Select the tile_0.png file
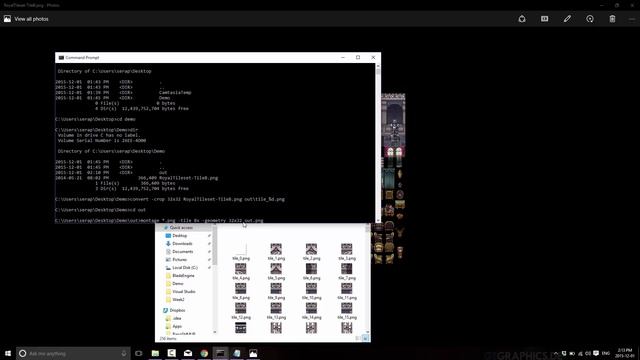This screenshot has width=640, height=360. pos(241,252)
